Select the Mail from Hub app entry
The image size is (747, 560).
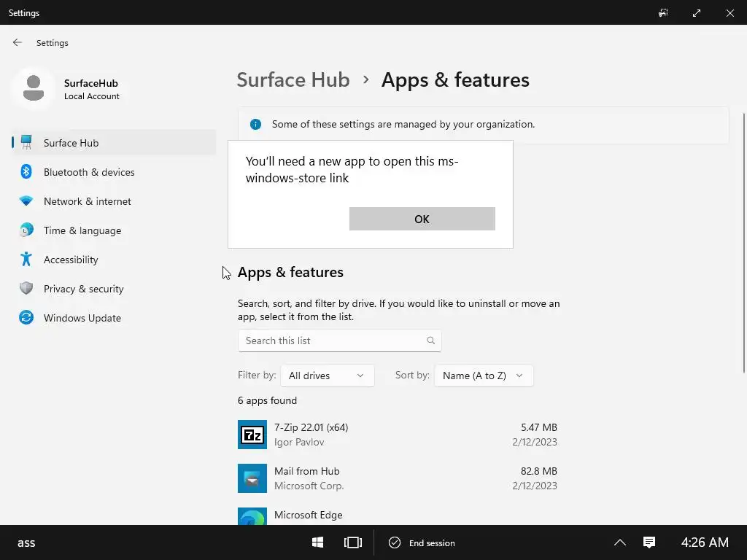(x=398, y=478)
